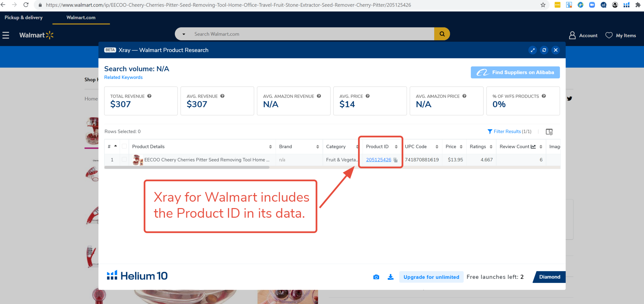Tick the select-all rows checkbox

[x=124, y=146]
